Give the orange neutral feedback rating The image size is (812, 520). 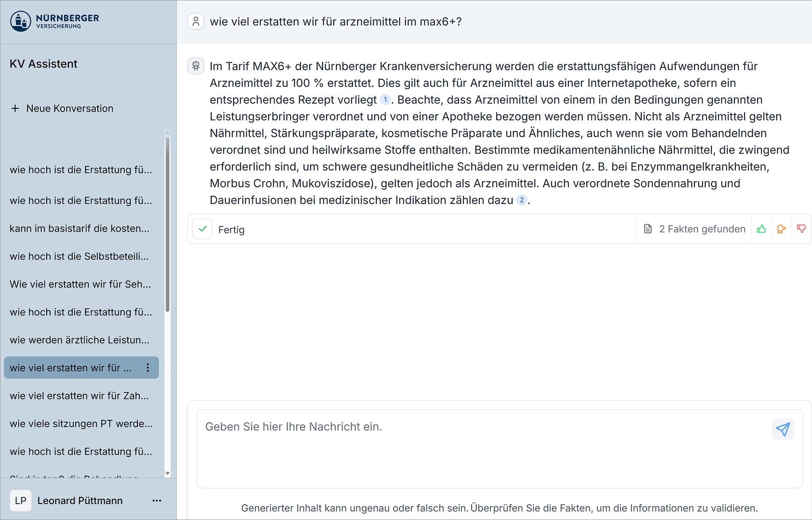pyautogui.click(x=781, y=229)
